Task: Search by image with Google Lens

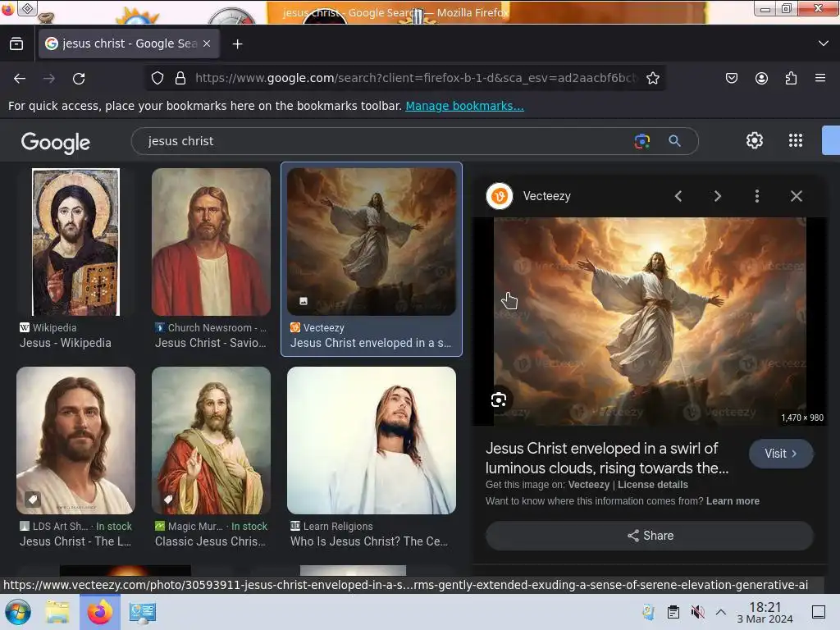Action: click(641, 141)
